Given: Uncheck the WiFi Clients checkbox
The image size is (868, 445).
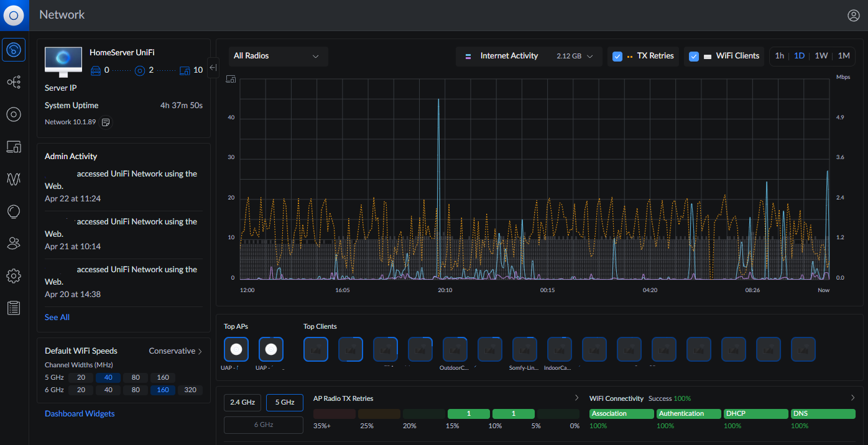Looking at the screenshot, I should tap(694, 56).
